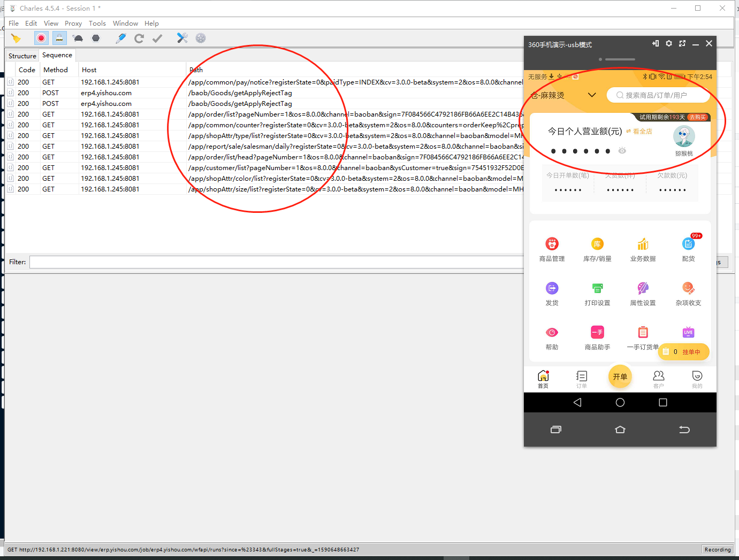Select the /app/shopAttr/color/list request row
Screen dimensions: 739x560
(264, 179)
